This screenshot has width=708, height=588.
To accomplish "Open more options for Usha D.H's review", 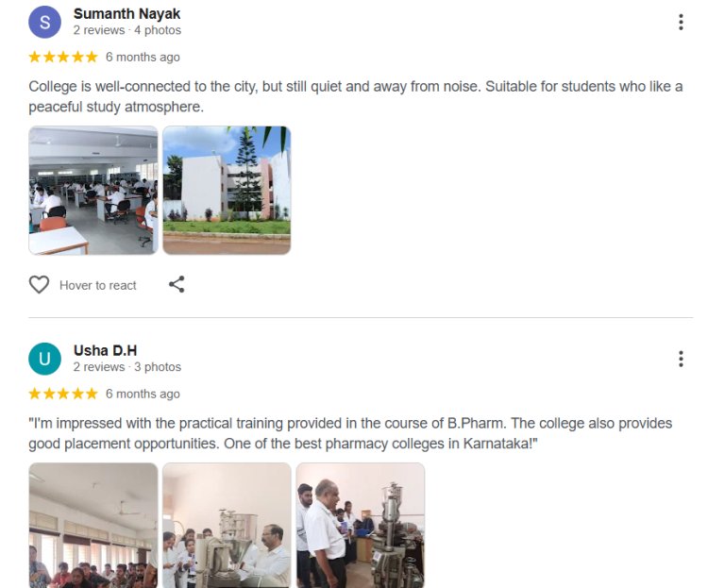I will click(x=681, y=359).
